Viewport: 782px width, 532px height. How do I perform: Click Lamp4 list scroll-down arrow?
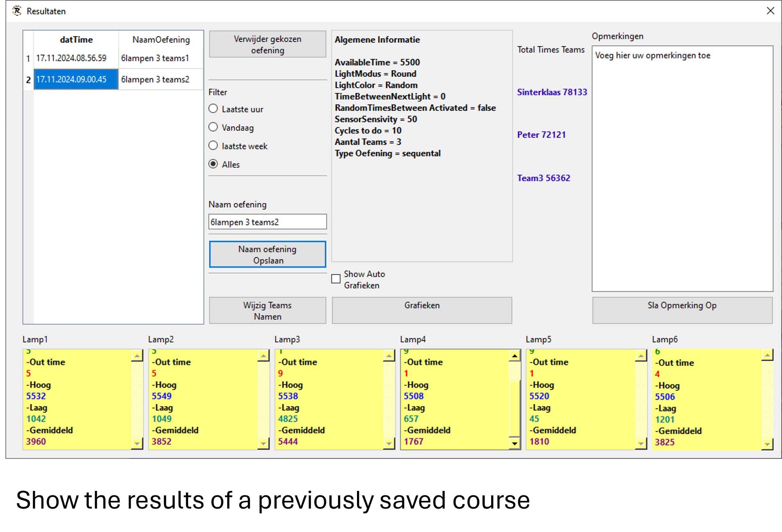tap(515, 443)
